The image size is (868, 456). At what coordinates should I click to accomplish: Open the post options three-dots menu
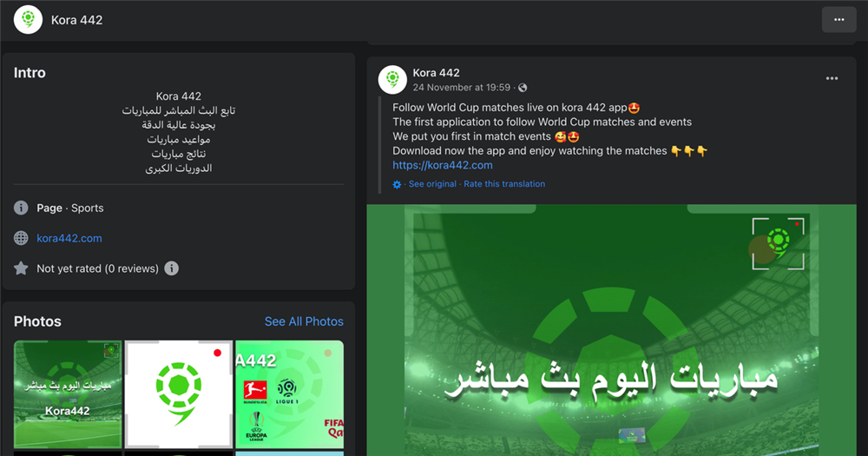tap(832, 79)
